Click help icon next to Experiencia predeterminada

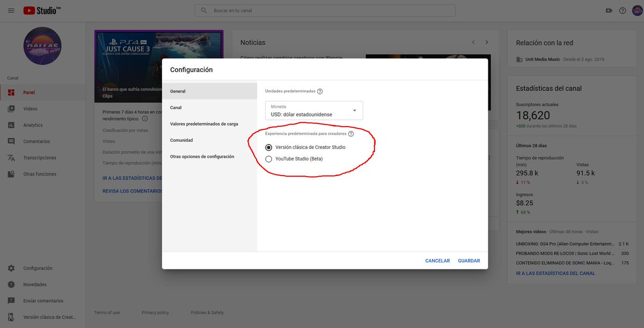point(351,134)
